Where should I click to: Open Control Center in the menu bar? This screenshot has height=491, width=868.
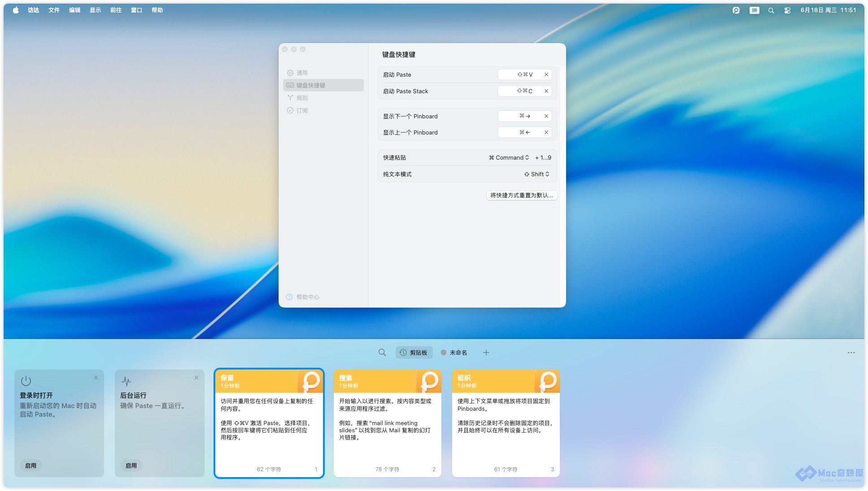[787, 10]
